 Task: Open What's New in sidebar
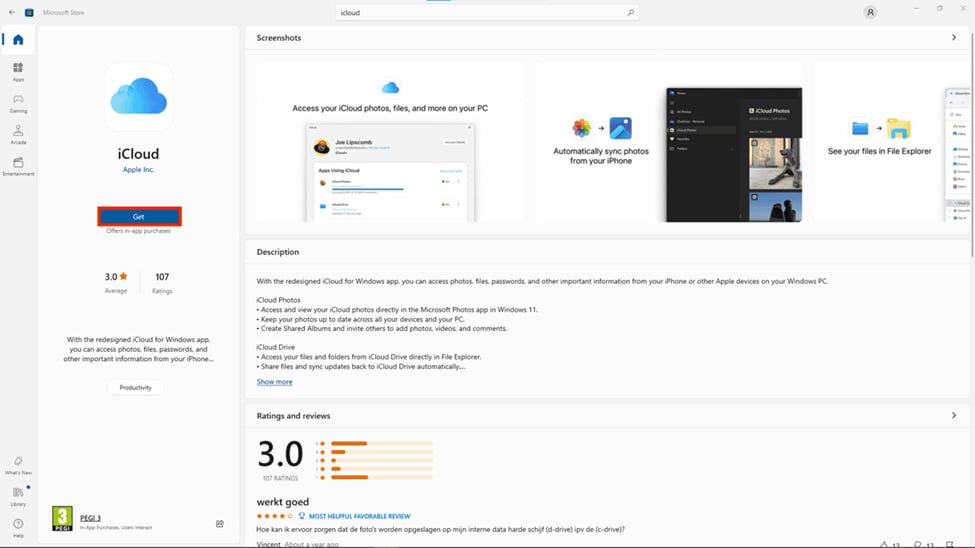[x=18, y=464]
